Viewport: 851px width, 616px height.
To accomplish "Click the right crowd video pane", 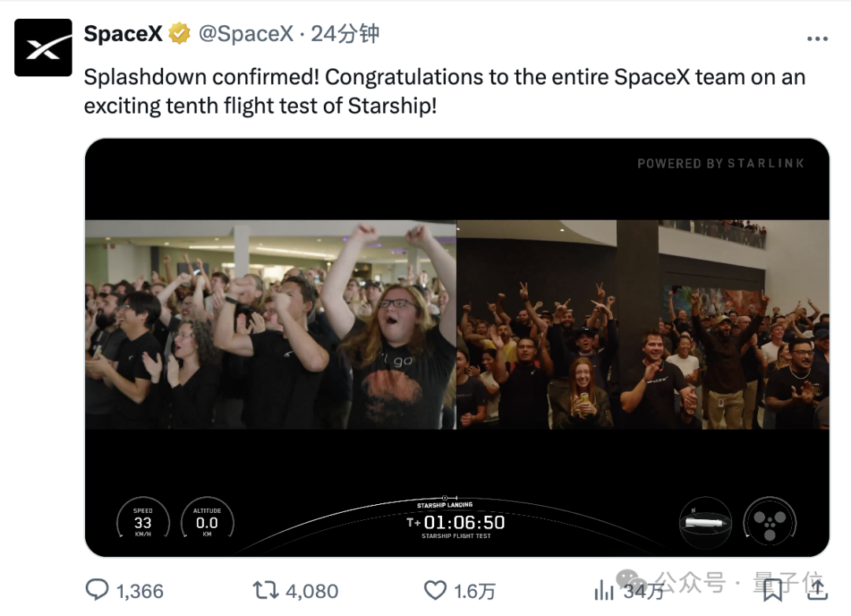I will [x=643, y=325].
